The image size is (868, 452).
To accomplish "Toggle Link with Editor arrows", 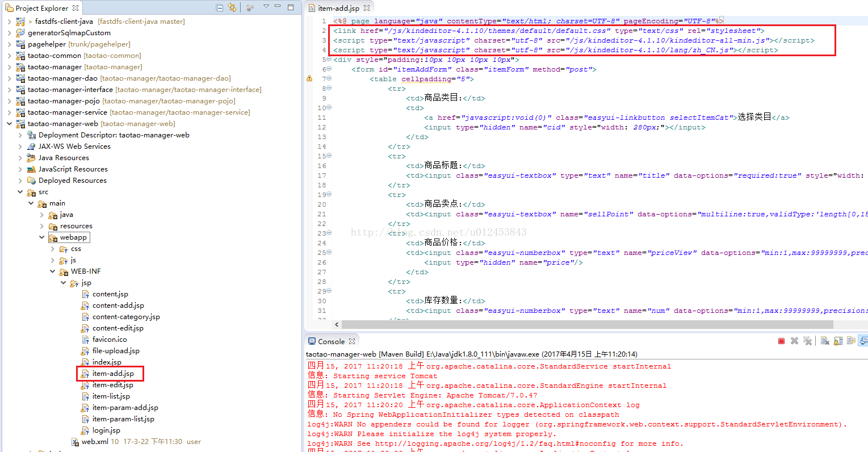I will [232, 7].
